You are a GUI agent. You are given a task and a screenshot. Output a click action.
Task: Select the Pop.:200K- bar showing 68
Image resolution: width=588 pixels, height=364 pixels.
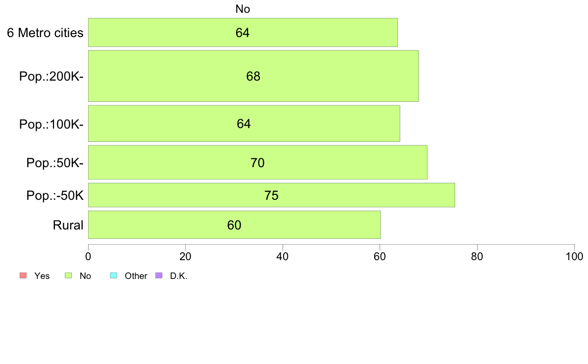tap(253, 76)
